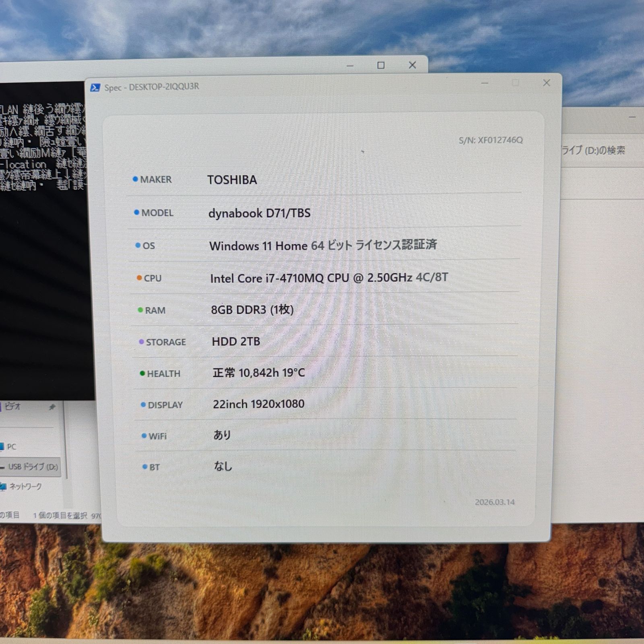This screenshot has height=644, width=644.
Task: Click DISPLAY value 22inch 1920x1080
Action: point(258,404)
